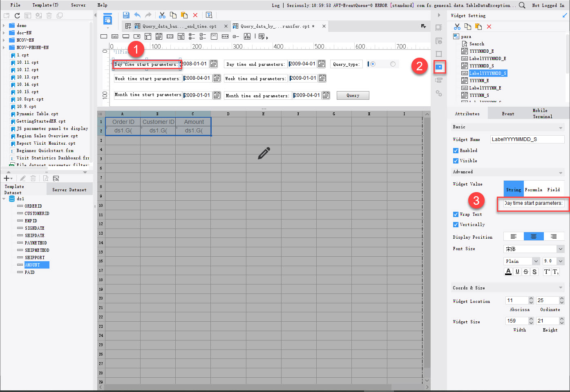Uncheck the Vertically option
This screenshot has height=392, width=570.
[456, 224]
